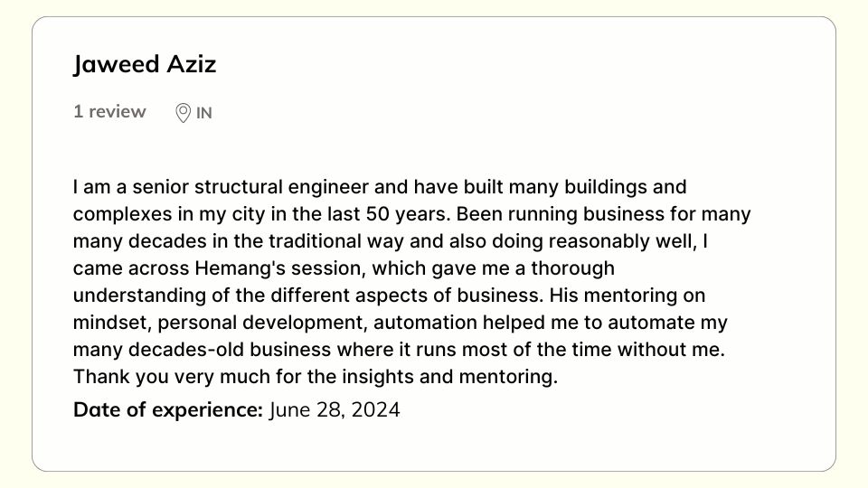Image resolution: width=868 pixels, height=488 pixels.
Task: Click the phrase "reasonably well"
Action: [x=626, y=242]
